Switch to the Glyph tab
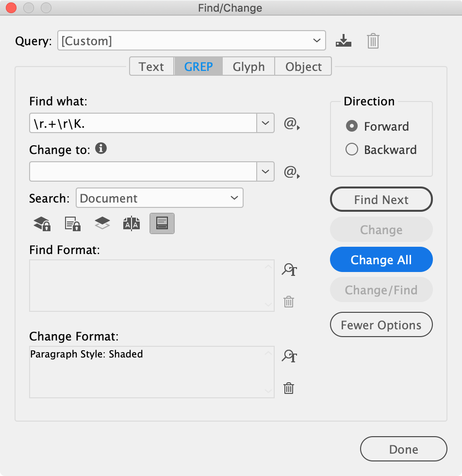 pos(248,67)
